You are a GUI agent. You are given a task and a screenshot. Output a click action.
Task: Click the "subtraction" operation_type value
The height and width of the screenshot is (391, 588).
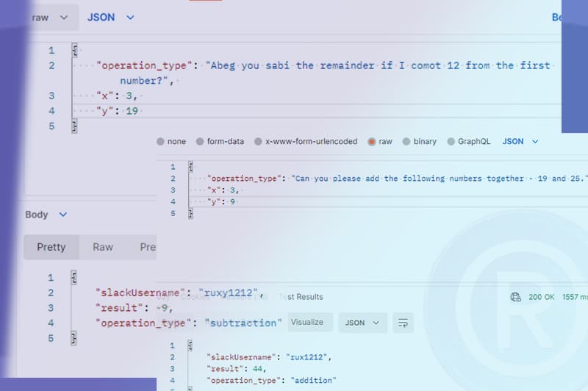(243, 323)
